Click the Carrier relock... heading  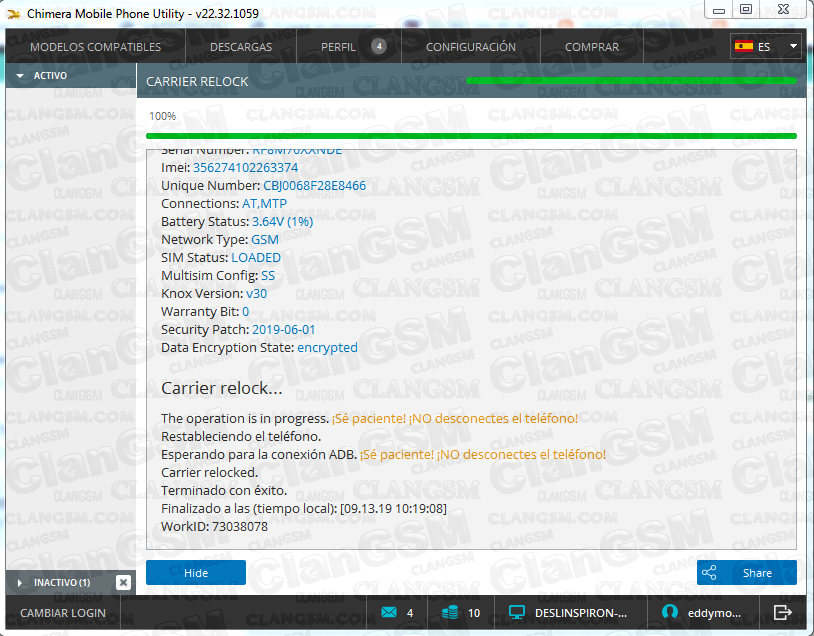222,388
